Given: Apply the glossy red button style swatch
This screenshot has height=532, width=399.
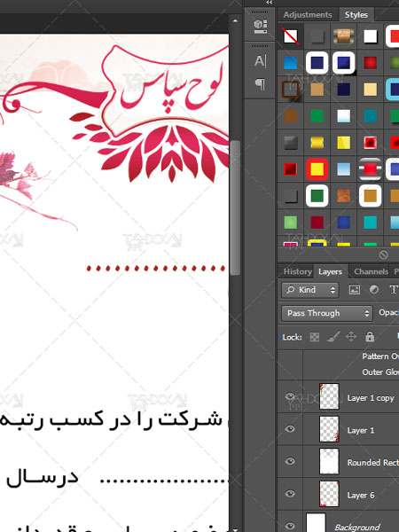Looking at the screenshot, I should coord(370,62).
